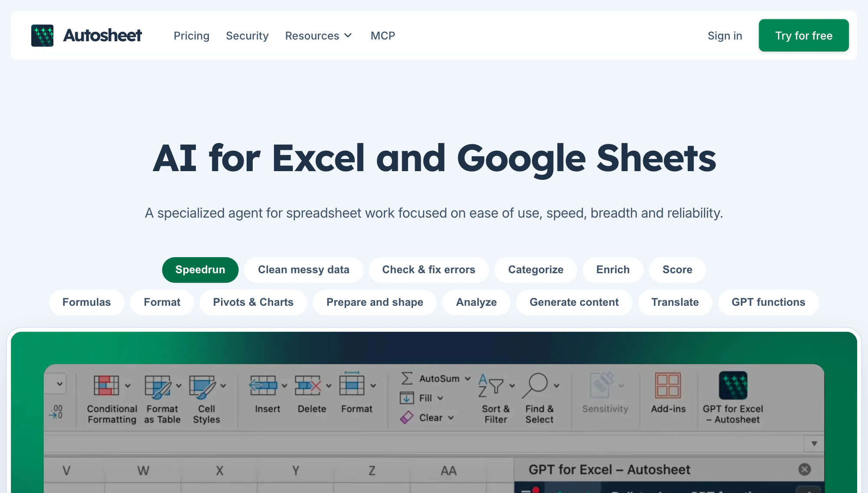
Task: Expand the Clear dropdown arrow
Action: [451, 418]
